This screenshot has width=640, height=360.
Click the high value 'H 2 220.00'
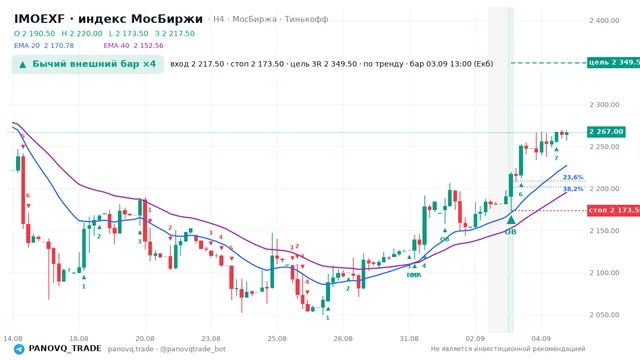coord(82,33)
